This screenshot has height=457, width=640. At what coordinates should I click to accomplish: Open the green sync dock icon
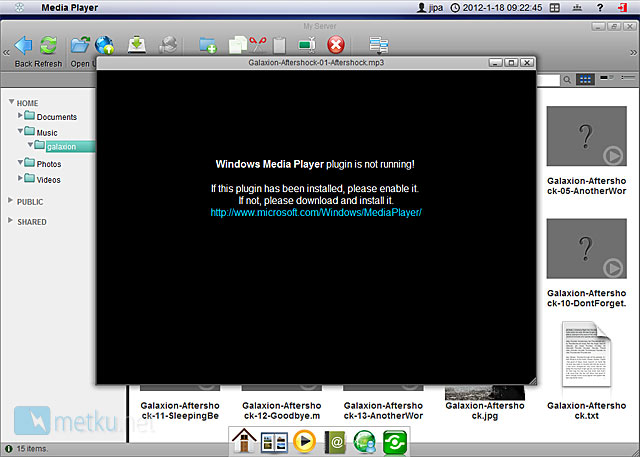tap(395, 442)
